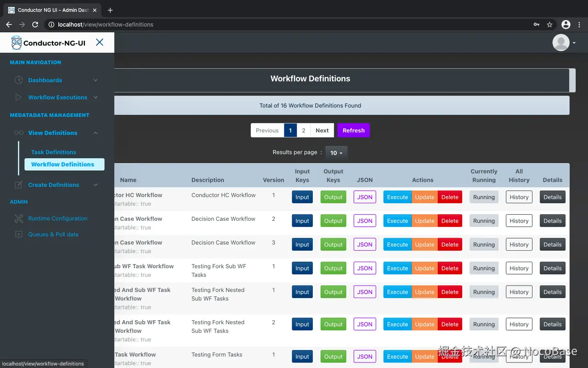Open Task Definitions in sidebar
588x368 pixels.
(x=54, y=152)
